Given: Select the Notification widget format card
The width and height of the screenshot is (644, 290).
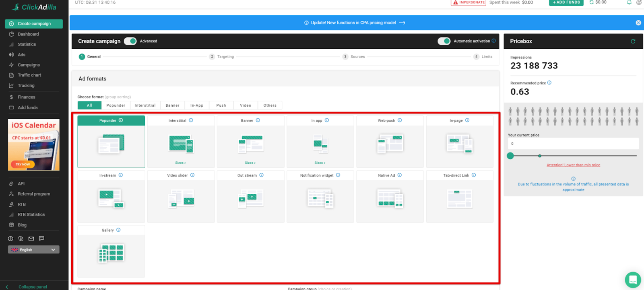Looking at the screenshot, I should [320, 196].
